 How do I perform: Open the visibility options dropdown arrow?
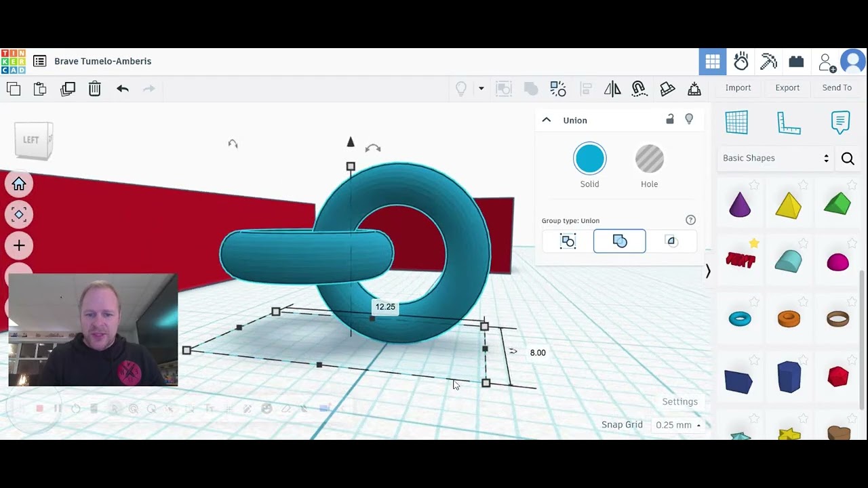[481, 88]
